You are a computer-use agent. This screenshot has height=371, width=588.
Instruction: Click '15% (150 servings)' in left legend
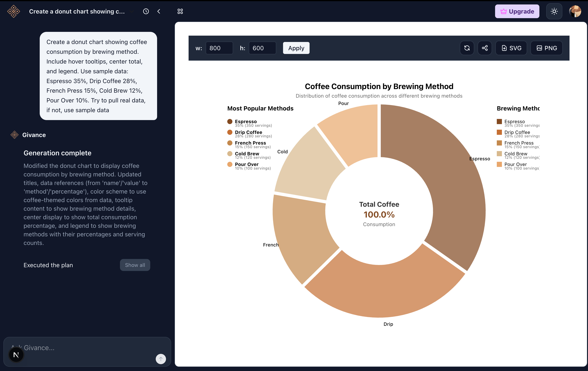tap(253, 147)
